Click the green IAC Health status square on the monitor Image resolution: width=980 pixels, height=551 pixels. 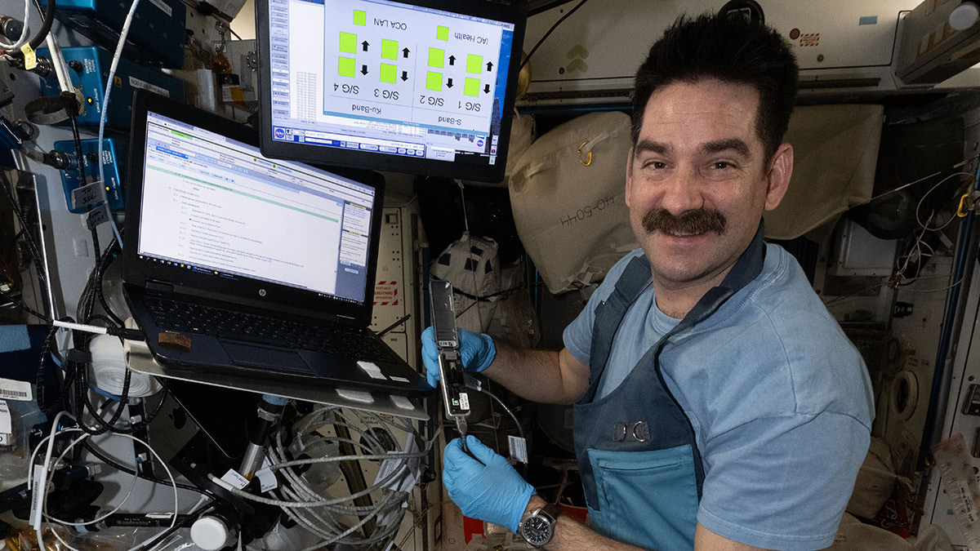click(x=443, y=33)
